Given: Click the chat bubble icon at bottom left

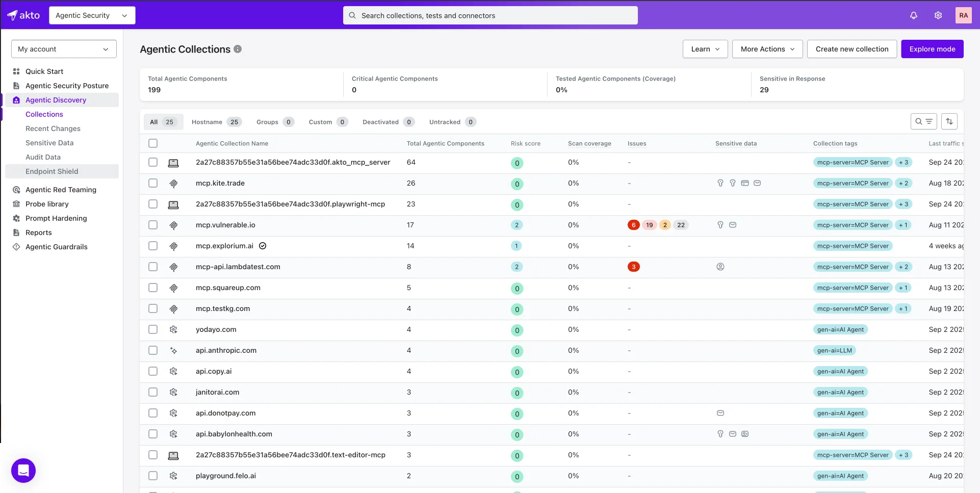Looking at the screenshot, I should click(x=23, y=470).
